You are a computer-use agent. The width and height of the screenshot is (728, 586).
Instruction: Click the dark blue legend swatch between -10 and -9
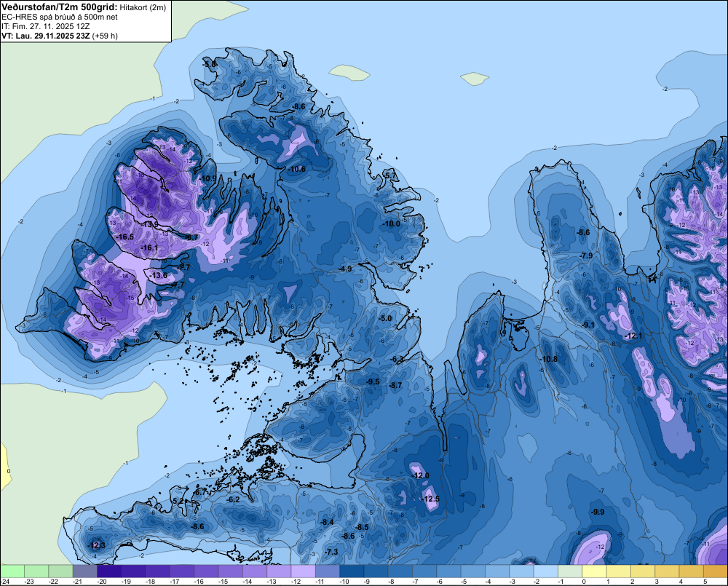352,571
